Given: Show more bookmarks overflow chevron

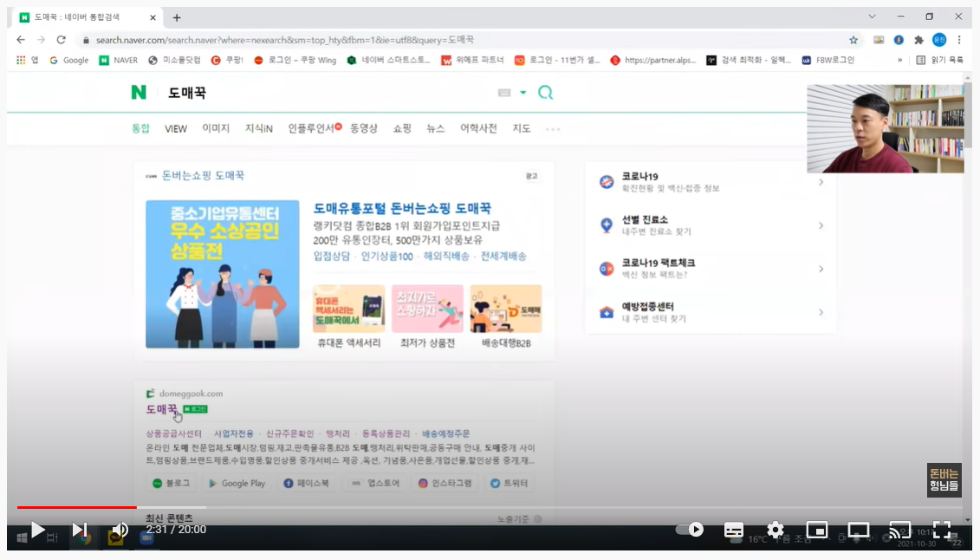Looking at the screenshot, I should (900, 60).
